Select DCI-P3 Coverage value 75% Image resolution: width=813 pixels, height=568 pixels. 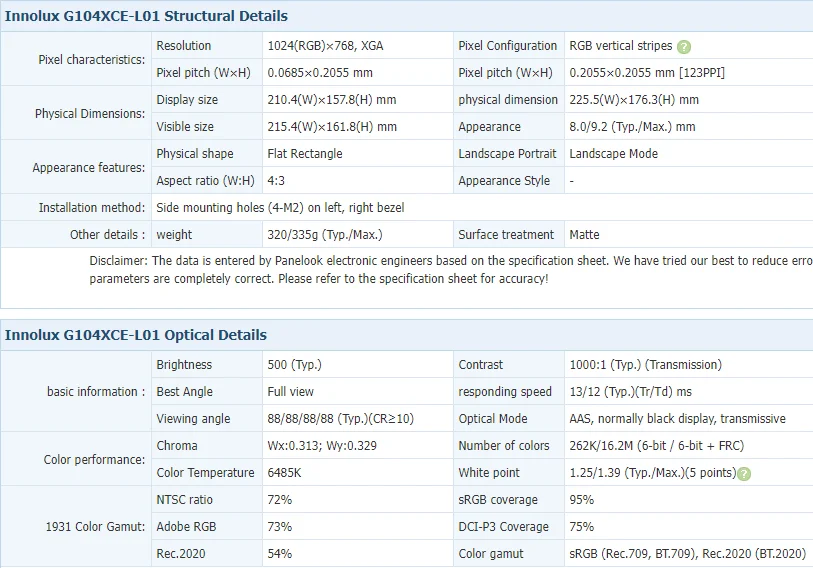[582, 527]
